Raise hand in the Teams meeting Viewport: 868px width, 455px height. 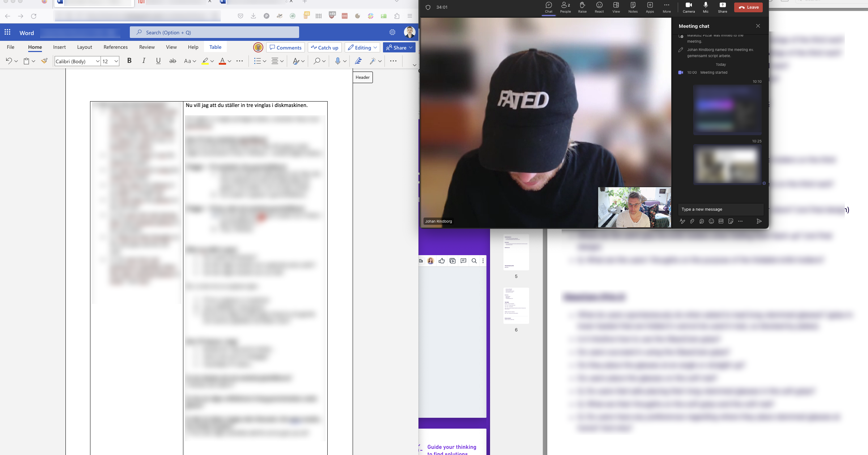pyautogui.click(x=582, y=7)
